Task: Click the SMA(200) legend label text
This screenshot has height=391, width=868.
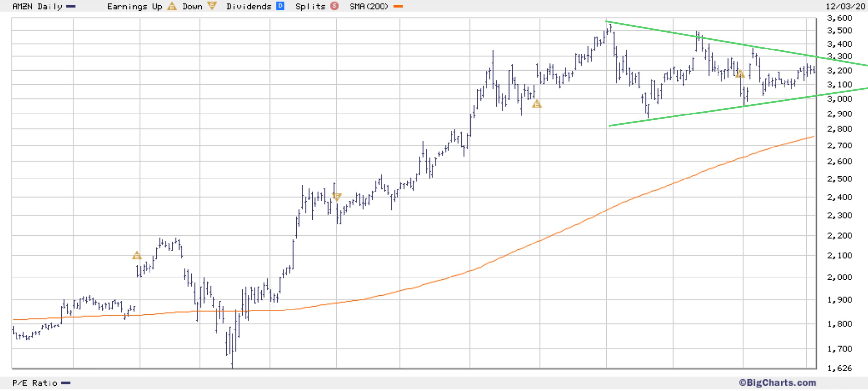Action: point(369,6)
